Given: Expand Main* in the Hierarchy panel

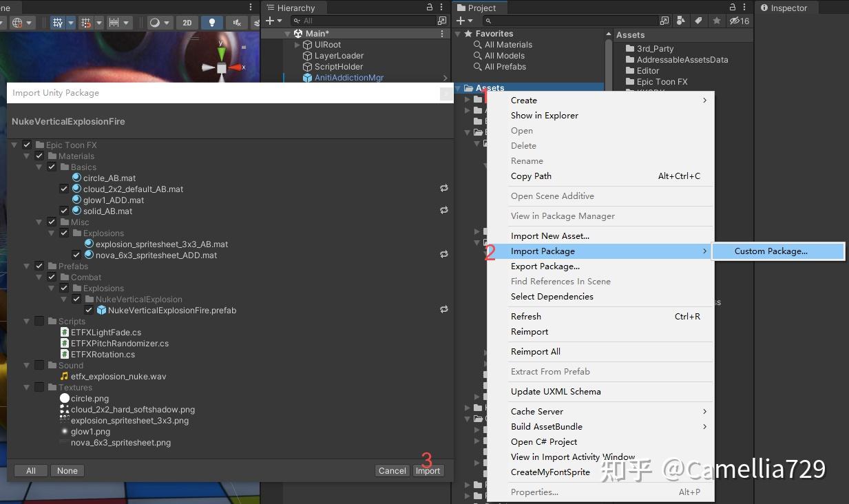Looking at the screenshot, I should click(287, 33).
